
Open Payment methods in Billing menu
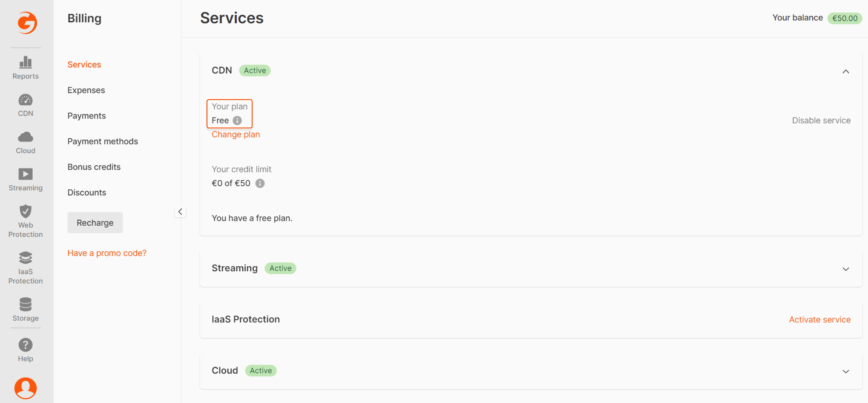[103, 141]
